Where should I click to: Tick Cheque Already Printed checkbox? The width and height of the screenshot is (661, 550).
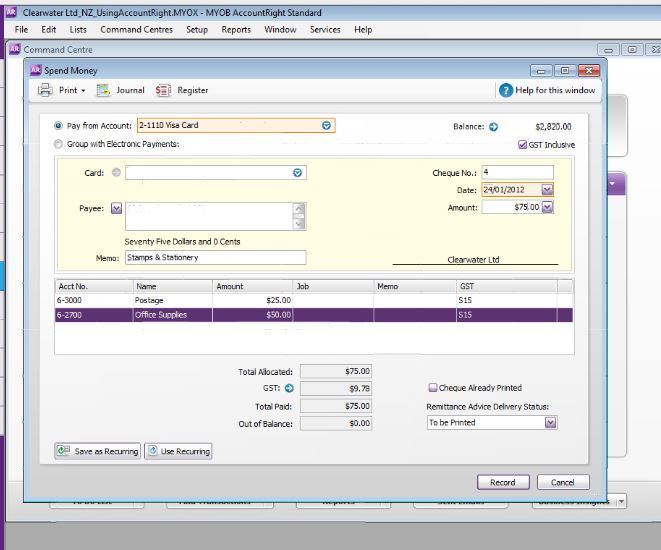[x=433, y=387]
